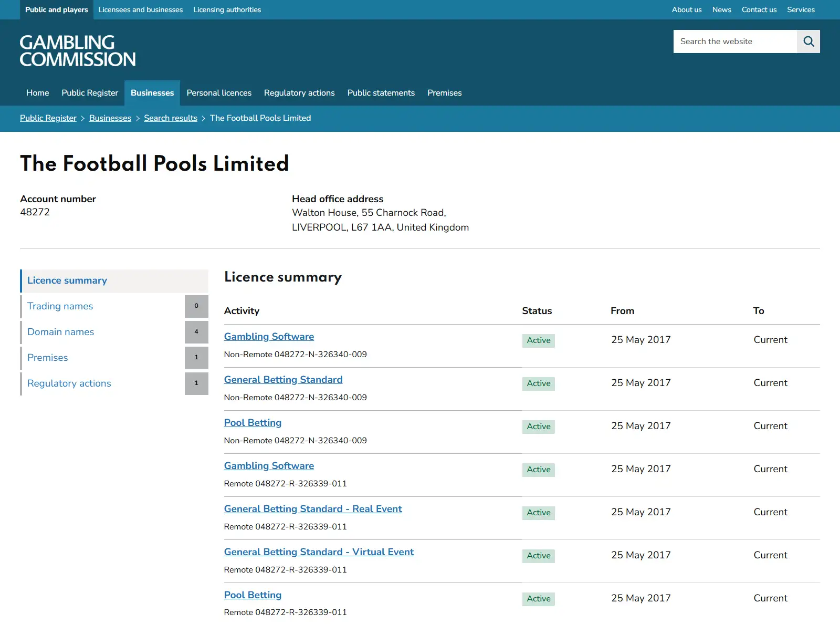Open Public statements navigation item
840x624 pixels.
(x=381, y=93)
